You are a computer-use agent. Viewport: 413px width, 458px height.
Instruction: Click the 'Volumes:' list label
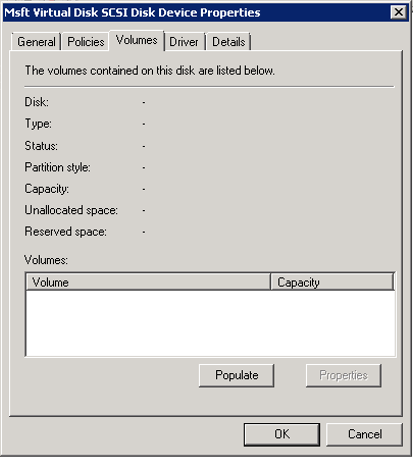pos(46,260)
